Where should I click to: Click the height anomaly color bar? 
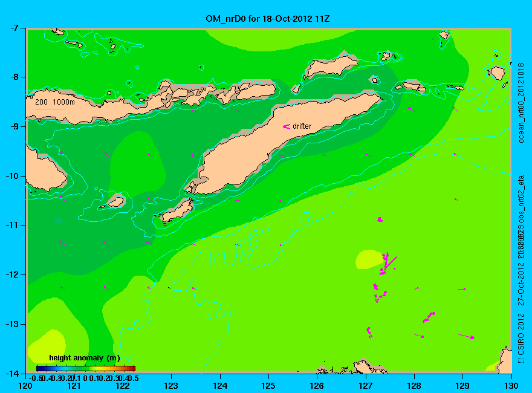pyautogui.click(x=86, y=368)
